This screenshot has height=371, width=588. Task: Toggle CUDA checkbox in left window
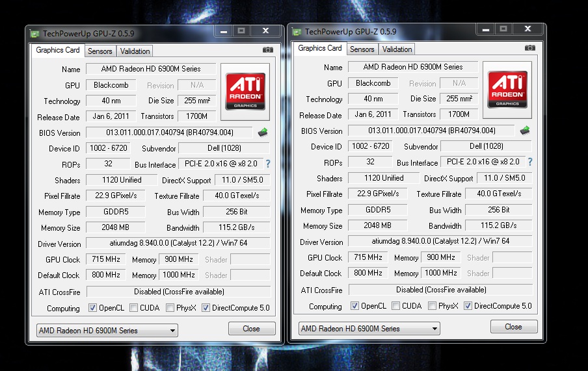tap(133, 308)
